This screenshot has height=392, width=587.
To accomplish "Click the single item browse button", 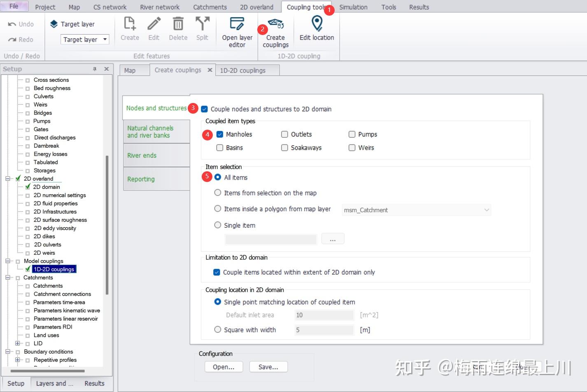I will tap(333, 239).
